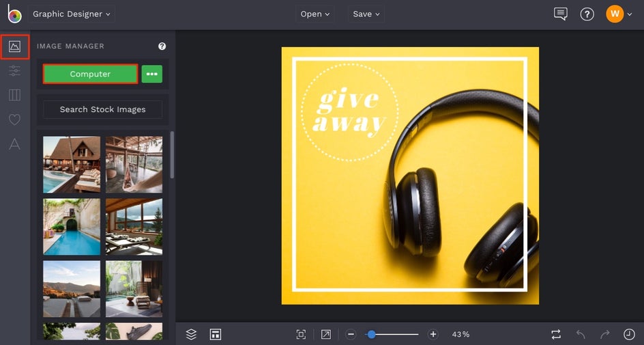Open the Open menu dropdown
This screenshot has width=644, height=345.
[x=315, y=14]
